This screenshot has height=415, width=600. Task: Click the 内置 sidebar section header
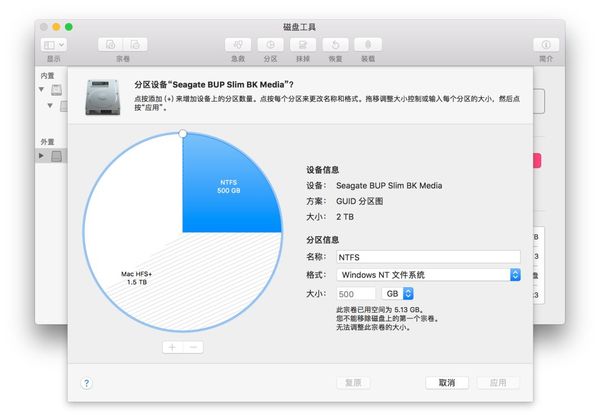point(47,76)
